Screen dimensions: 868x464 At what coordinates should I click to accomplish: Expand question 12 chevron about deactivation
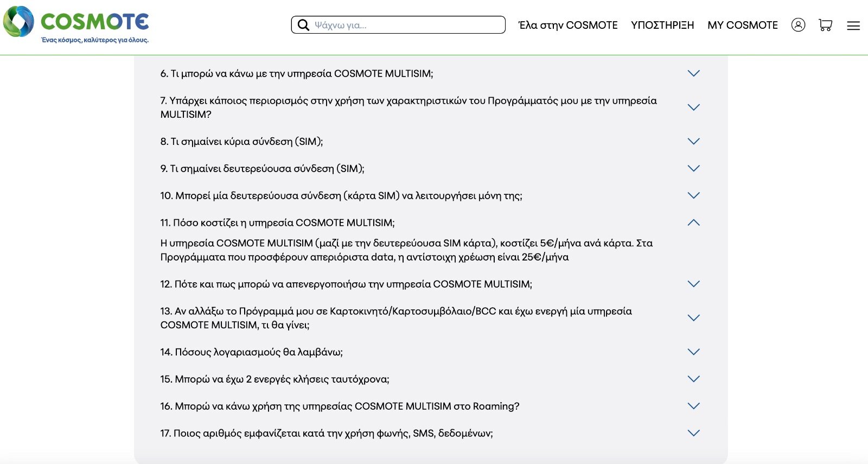click(693, 284)
